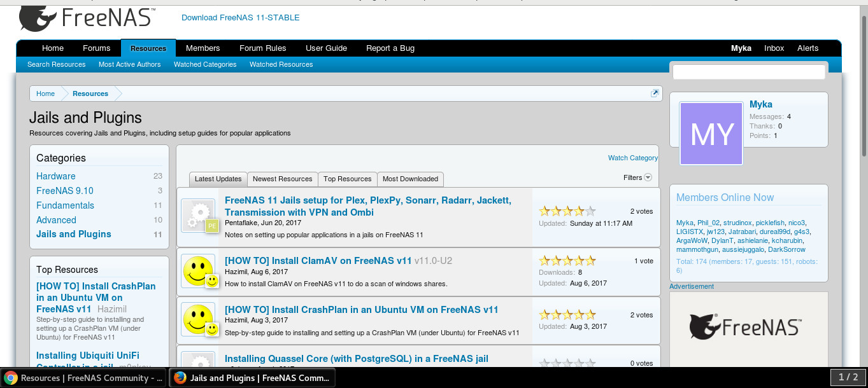Image resolution: width=868 pixels, height=388 pixels.
Task: Click Most Active Authors link
Action: click(x=129, y=64)
